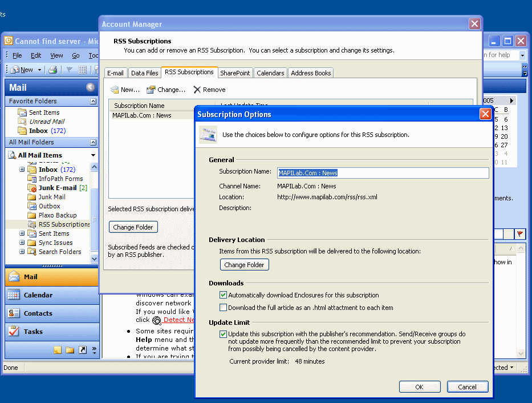Collapse the Favorite Folders section
This screenshot has height=403, width=532.
[94, 101]
